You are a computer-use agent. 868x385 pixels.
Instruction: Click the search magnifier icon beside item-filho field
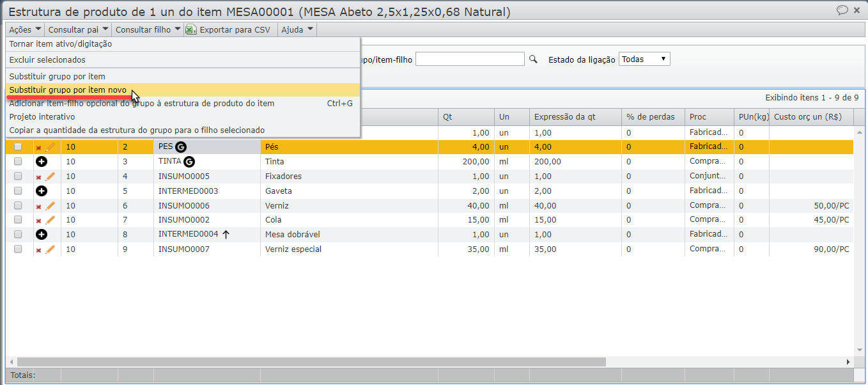click(x=533, y=59)
